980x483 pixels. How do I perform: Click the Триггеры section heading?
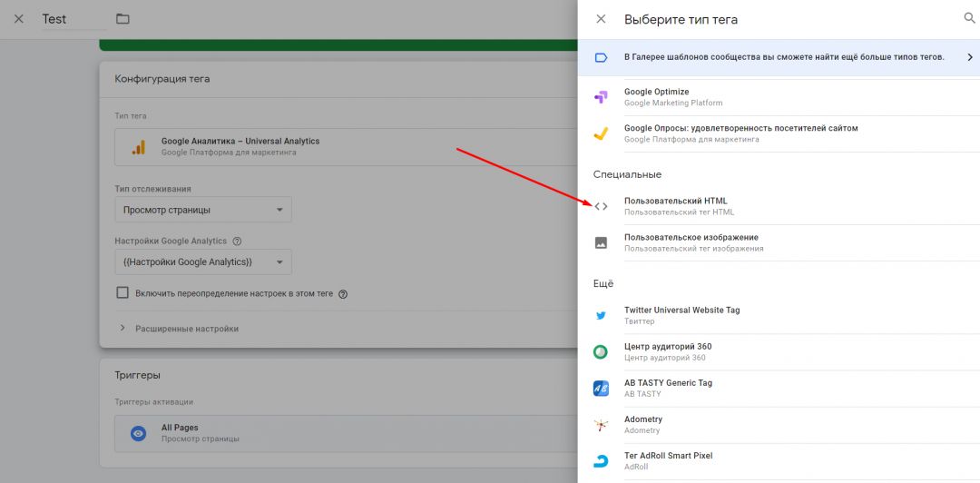coord(138,375)
